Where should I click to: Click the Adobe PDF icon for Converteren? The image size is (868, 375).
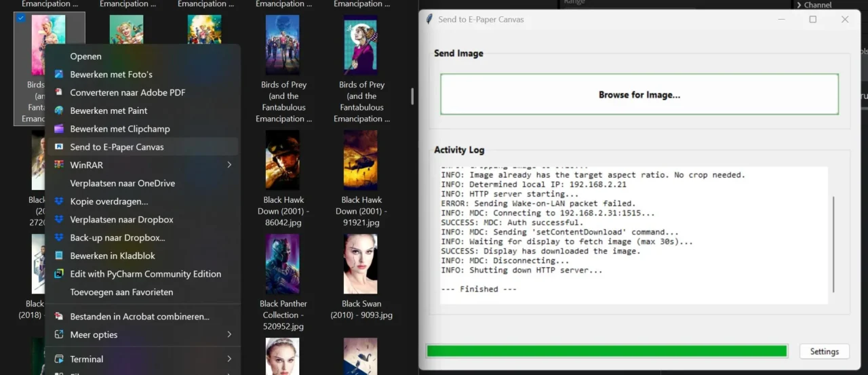tap(59, 92)
